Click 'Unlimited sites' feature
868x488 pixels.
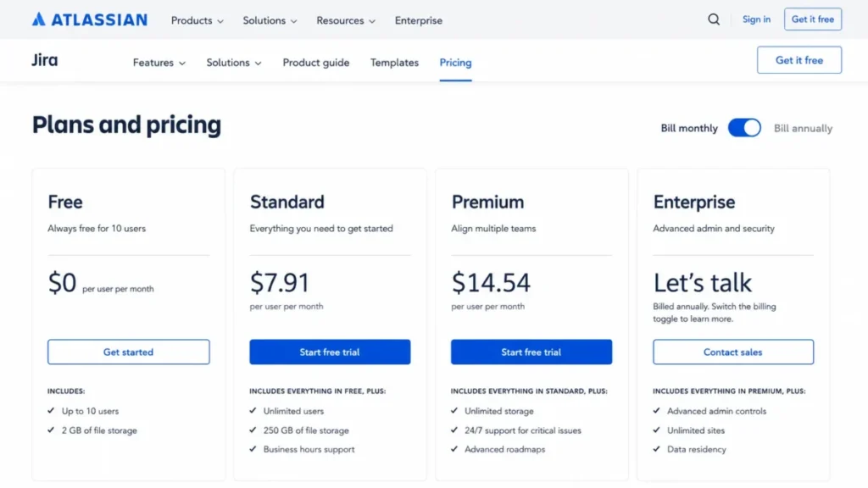coord(696,430)
